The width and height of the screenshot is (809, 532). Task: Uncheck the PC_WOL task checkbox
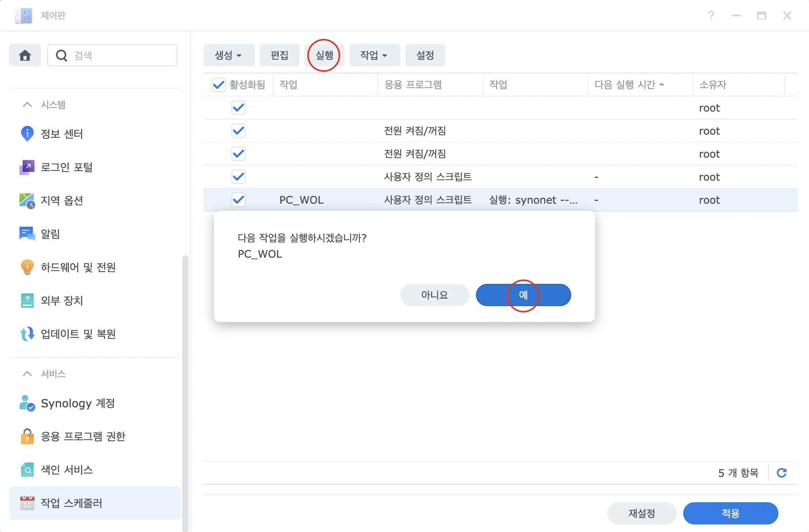pyautogui.click(x=239, y=200)
